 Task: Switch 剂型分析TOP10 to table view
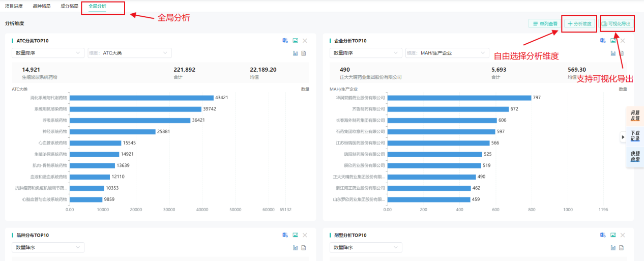coord(622,248)
